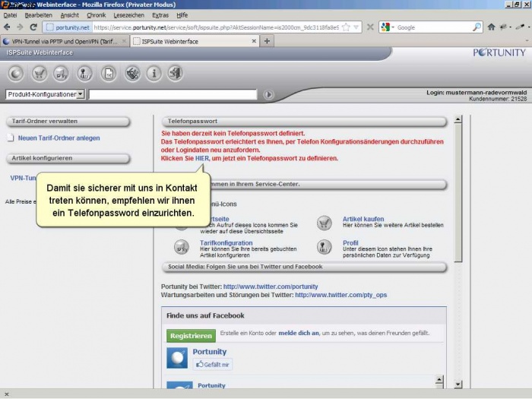532x399 pixels.
Task: Click the Facebook Gefällt mir button
Action: coord(213,364)
